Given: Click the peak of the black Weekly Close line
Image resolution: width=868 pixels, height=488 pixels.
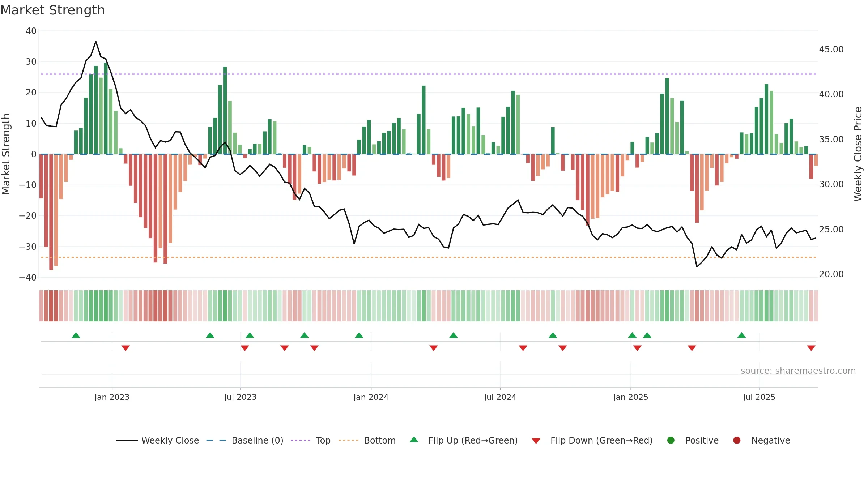Looking at the screenshot, I should (96, 42).
